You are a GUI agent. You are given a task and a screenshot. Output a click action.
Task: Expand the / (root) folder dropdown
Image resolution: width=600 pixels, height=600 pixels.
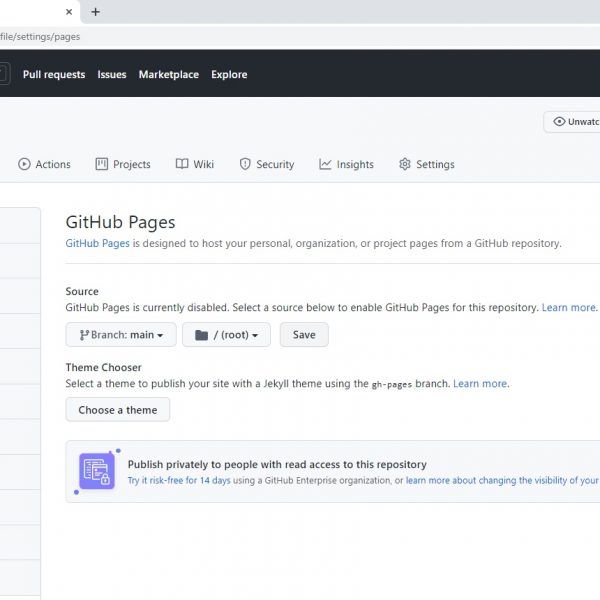pos(226,335)
